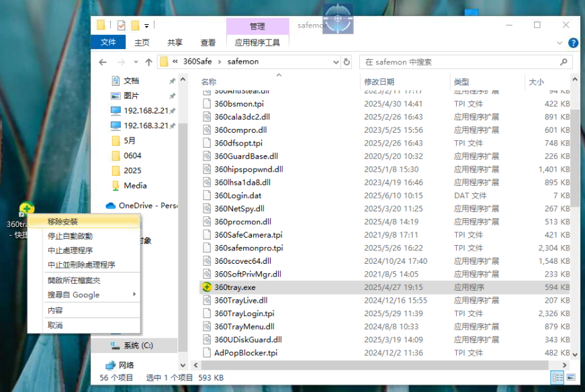585x392 pixels.
Task: Open the 文件 ribbon tab
Action: point(108,42)
